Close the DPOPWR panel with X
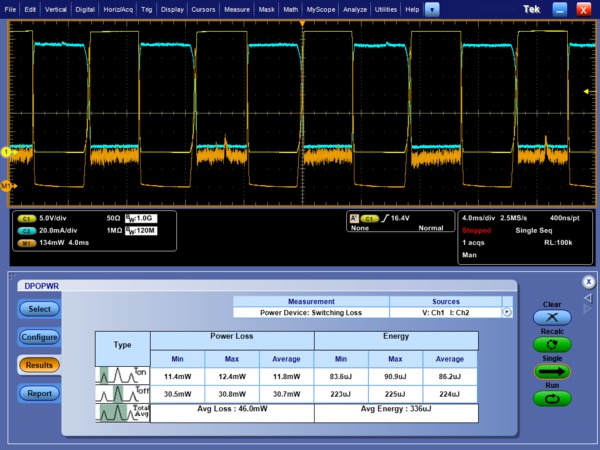Viewport: 600px width, 450px height. (x=589, y=282)
